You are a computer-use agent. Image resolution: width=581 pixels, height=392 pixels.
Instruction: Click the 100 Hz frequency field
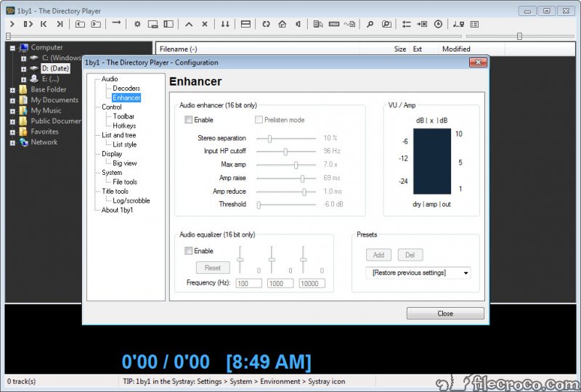pyautogui.click(x=248, y=283)
